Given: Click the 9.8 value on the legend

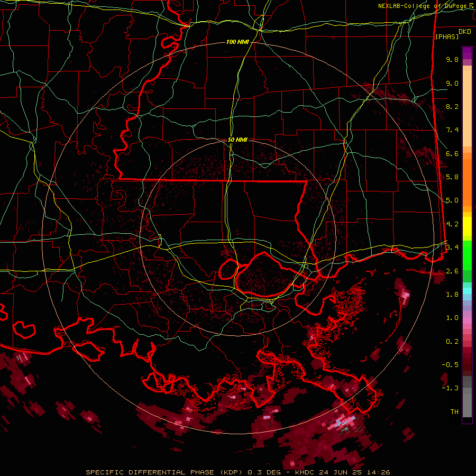Looking at the screenshot, I should 452,59.
